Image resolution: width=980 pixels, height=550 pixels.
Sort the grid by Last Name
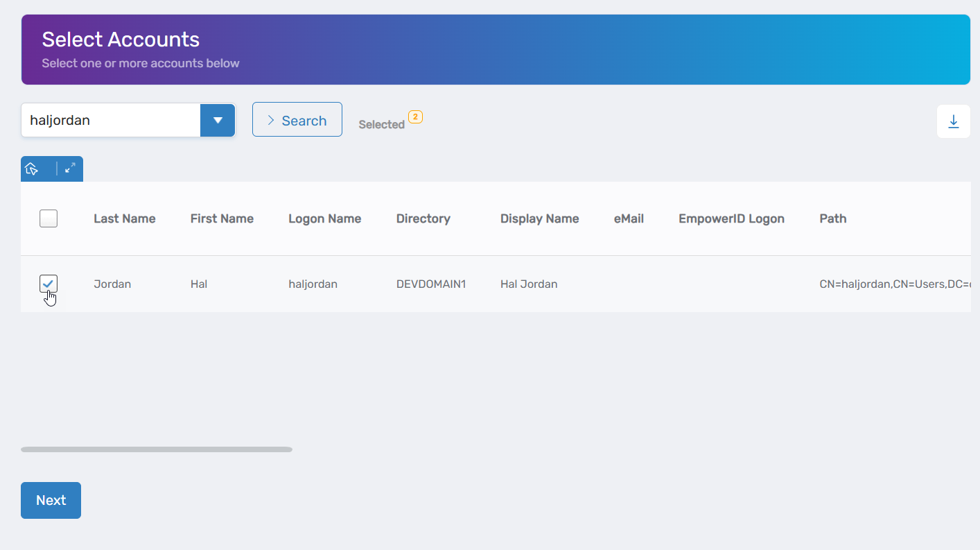[124, 218]
